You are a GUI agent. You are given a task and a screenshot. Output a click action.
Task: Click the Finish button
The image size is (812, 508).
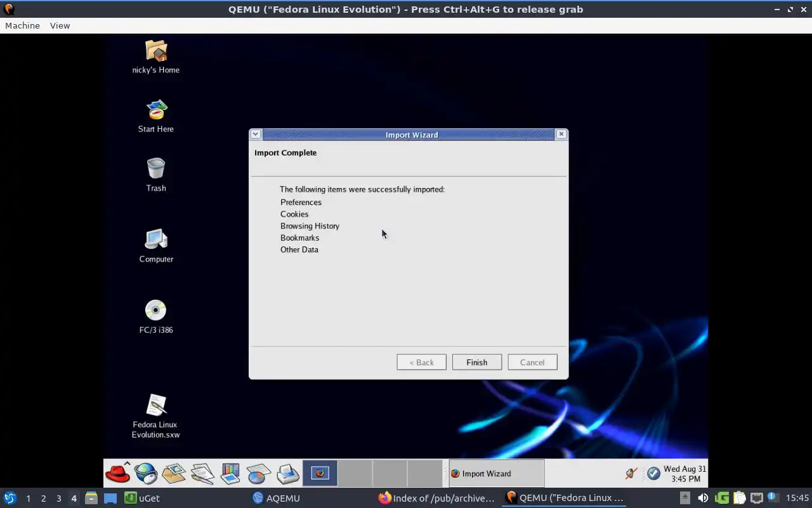pos(477,362)
